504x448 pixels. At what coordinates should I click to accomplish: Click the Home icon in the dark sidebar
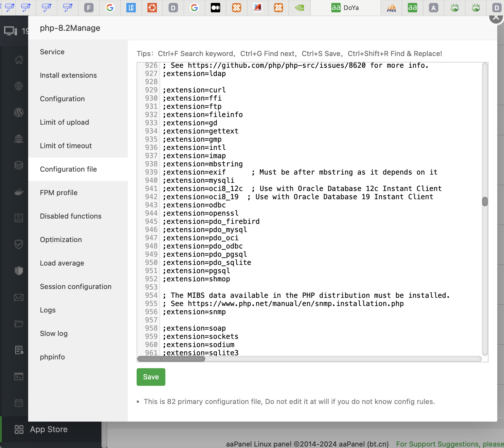click(x=19, y=60)
